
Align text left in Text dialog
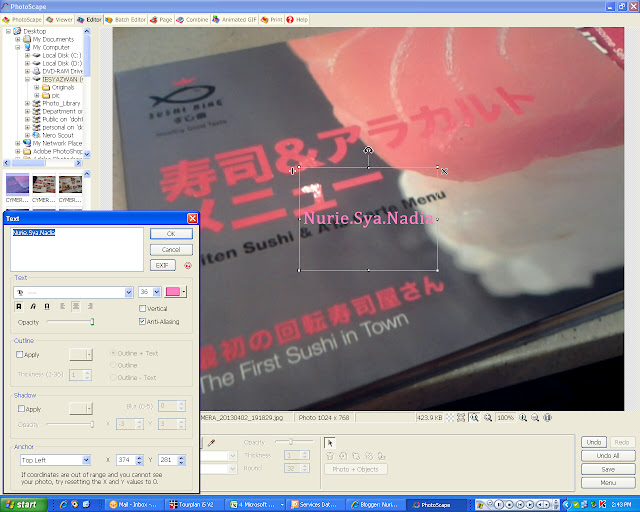click(x=62, y=306)
